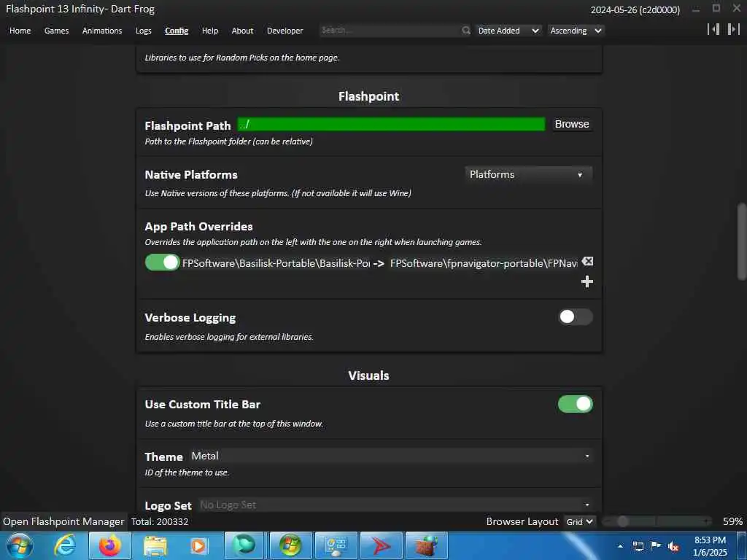Open Windows Explorer folder on taskbar
The height and width of the screenshot is (560, 747).
(x=155, y=545)
